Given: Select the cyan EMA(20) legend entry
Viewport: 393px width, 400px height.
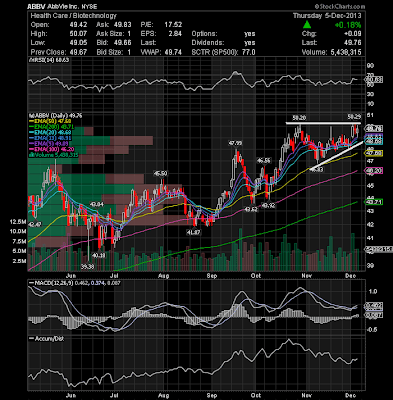Looking at the screenshot, I should click(51, 133).
